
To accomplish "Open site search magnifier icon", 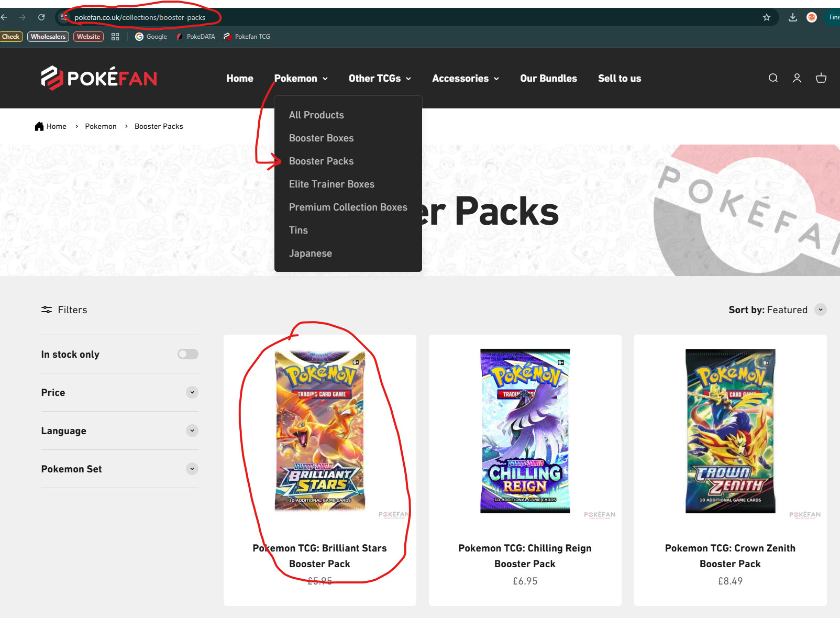I will click(773, 78).
